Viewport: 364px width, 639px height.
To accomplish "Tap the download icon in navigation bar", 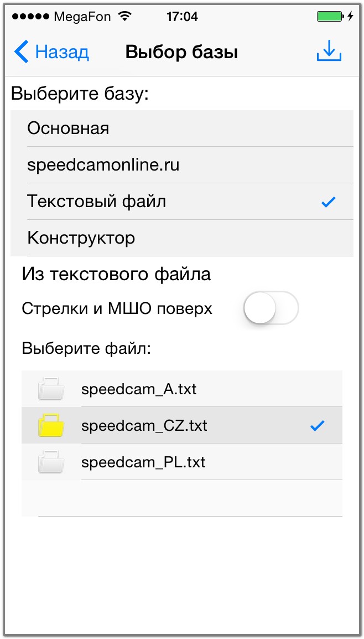I will click(329, 51).
